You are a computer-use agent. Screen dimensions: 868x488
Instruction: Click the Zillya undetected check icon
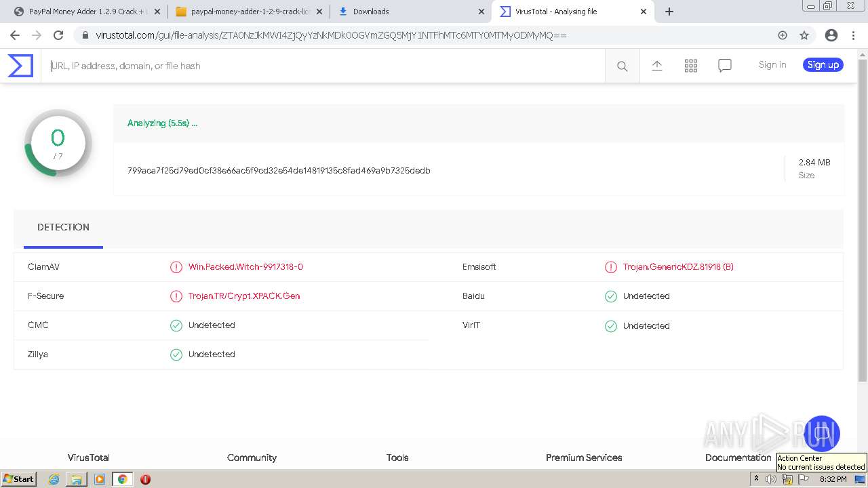click(x=176, y=354)
